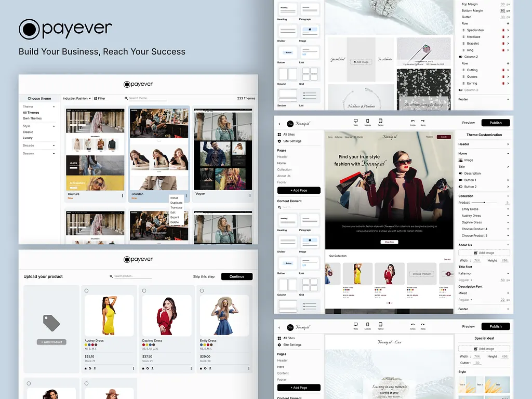The height and width of the screenshot is (399, 532).
Task: Open three-dot menu on Couture theme
Action: pos(122,196)
